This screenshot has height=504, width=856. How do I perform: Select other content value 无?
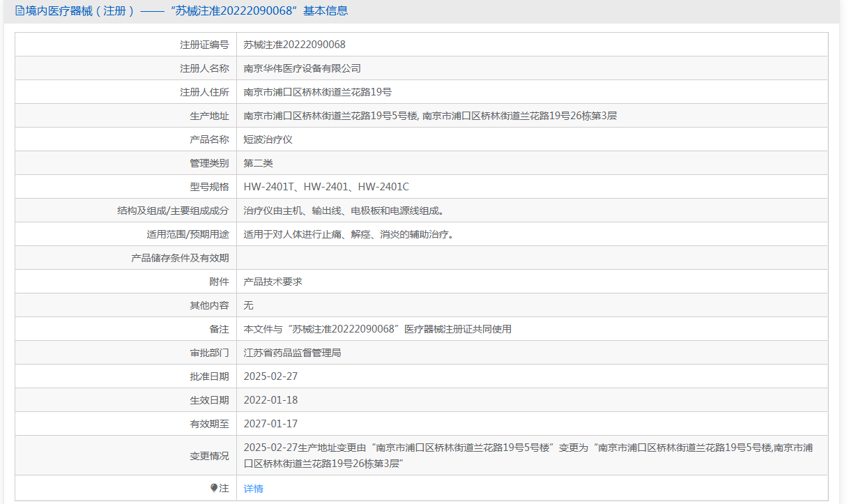coord(249,305)
